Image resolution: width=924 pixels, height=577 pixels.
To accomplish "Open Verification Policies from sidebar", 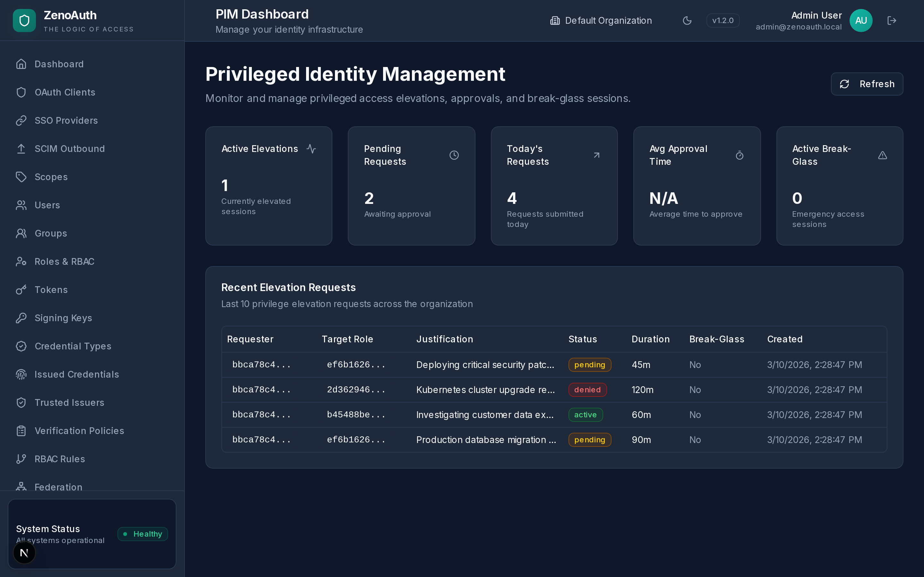I will [79, 431].
